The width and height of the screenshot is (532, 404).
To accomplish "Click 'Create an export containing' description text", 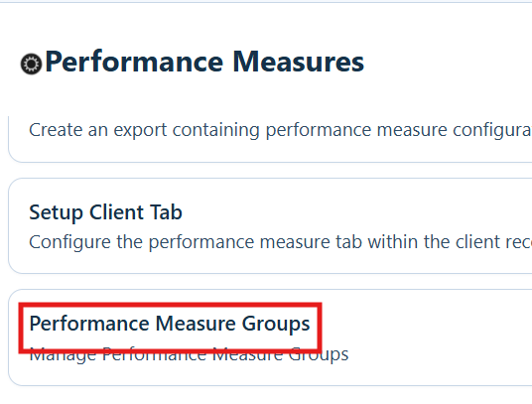I will click(280, 130).
